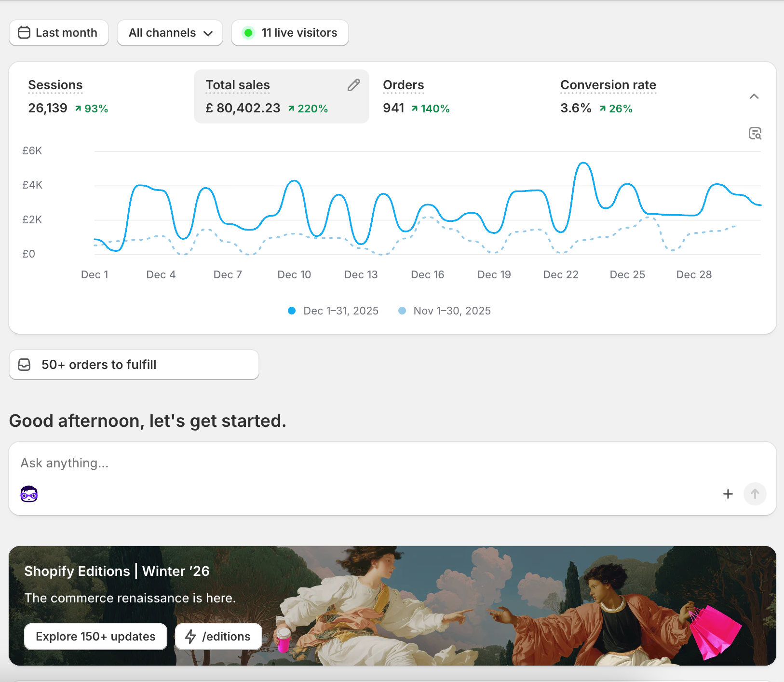
Task: Open the Last month date range picker
Action: pos(59,33)
